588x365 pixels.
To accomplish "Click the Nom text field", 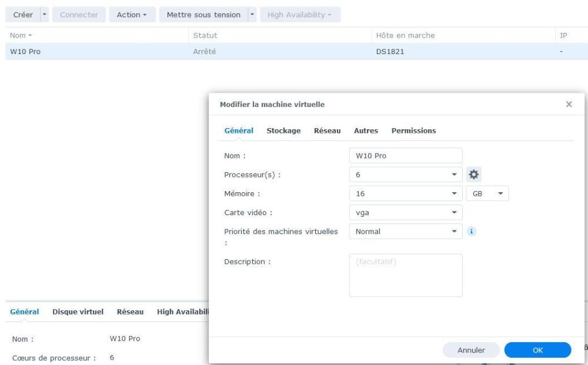I will [x=406, y=156].
